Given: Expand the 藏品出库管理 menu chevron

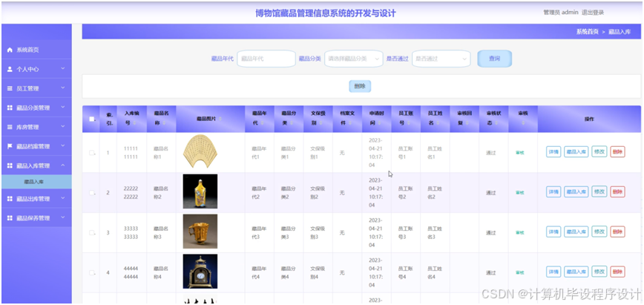Looking at the screenshot, I should tap(63, 198).
